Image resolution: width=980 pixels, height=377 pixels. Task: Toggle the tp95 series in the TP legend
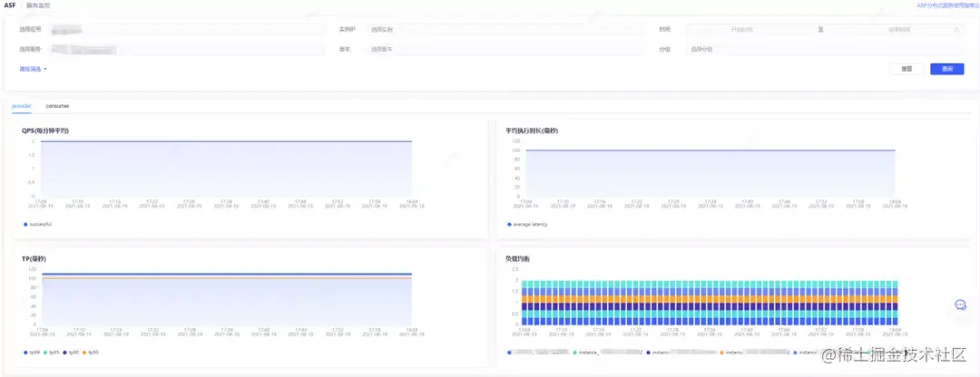click(51, 353)
